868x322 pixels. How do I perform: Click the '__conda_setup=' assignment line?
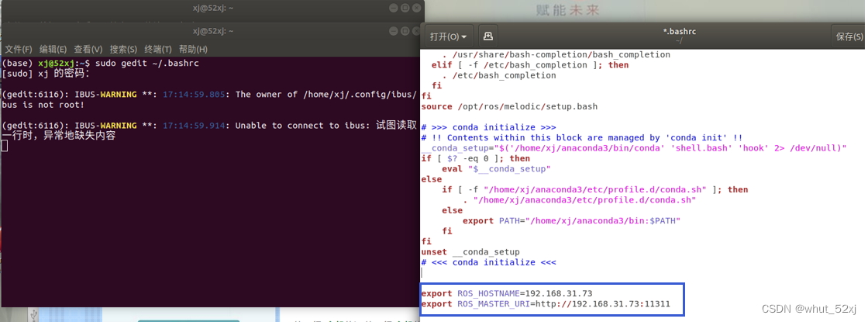[x=634, y=148]
